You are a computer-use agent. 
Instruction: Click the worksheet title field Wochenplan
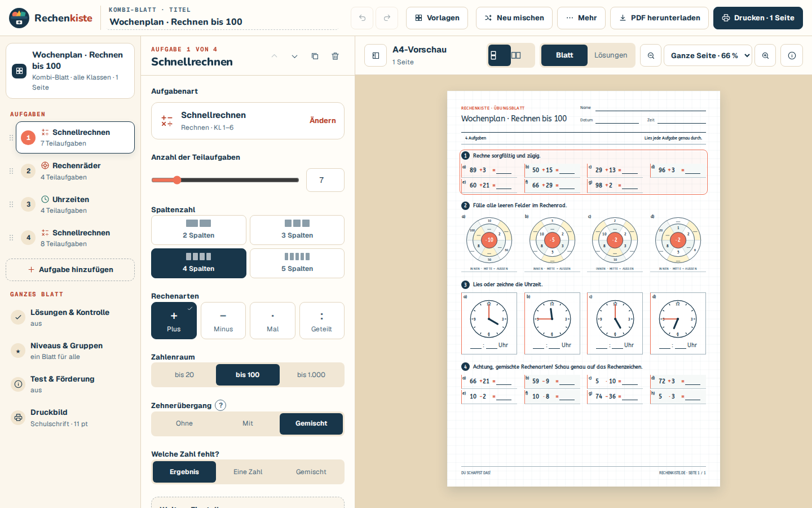223,21
